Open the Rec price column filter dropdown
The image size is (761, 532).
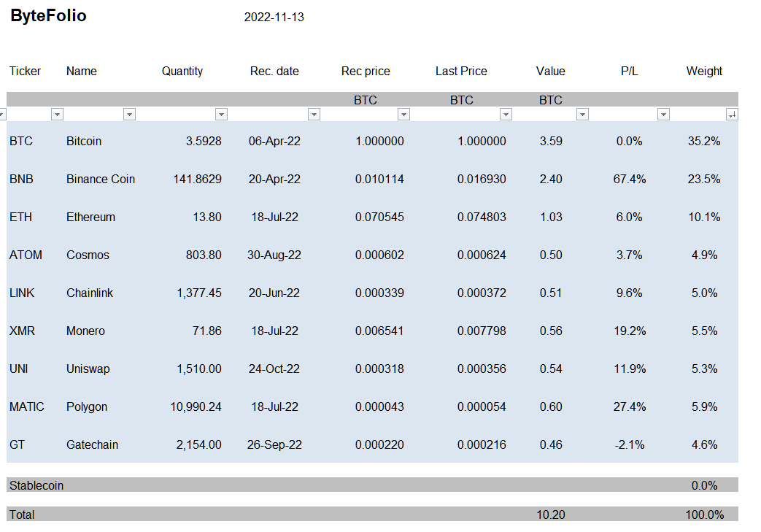click(x=403, y=115)
